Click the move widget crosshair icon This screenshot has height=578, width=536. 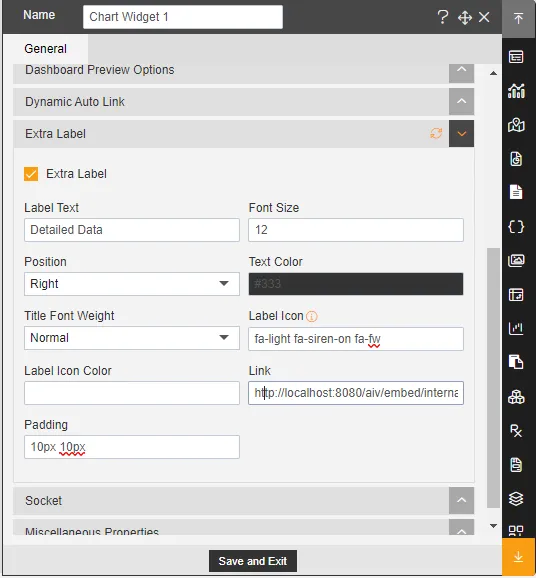[464, 17]
